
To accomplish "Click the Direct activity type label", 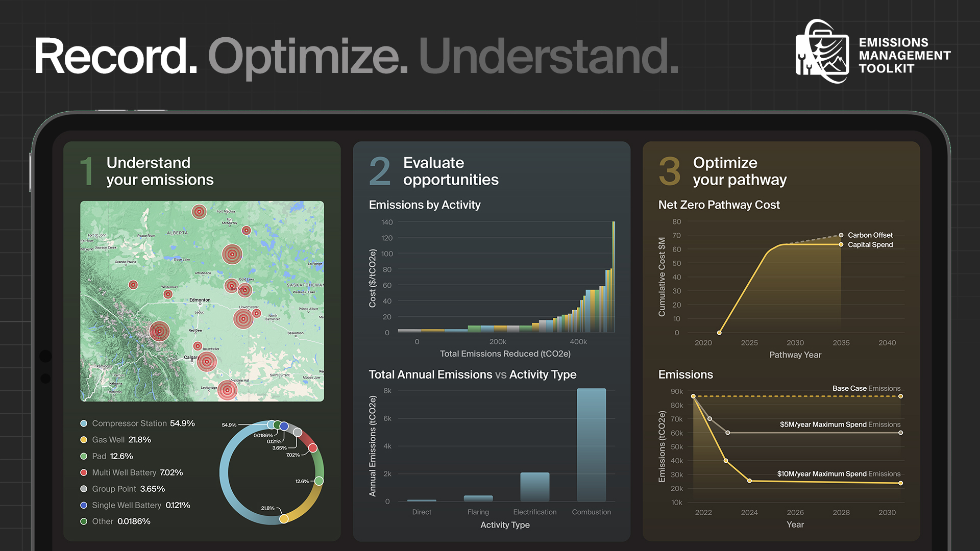I will pos(422,512).
